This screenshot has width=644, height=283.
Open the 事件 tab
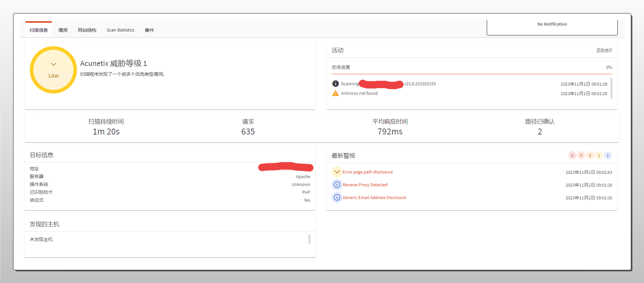149,30
